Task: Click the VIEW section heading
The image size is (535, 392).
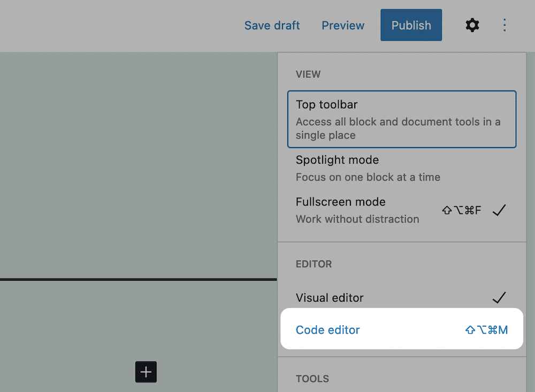Action: tap(308, 74)
